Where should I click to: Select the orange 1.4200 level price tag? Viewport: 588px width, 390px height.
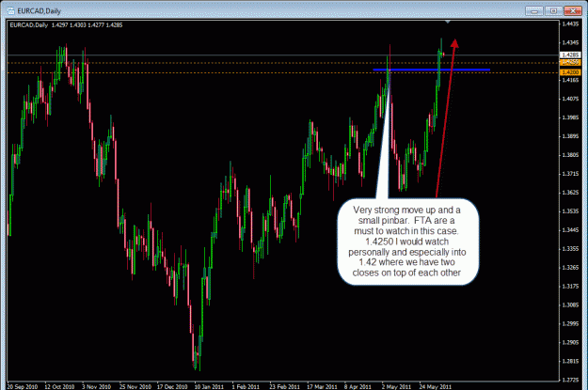click(570, 72)
